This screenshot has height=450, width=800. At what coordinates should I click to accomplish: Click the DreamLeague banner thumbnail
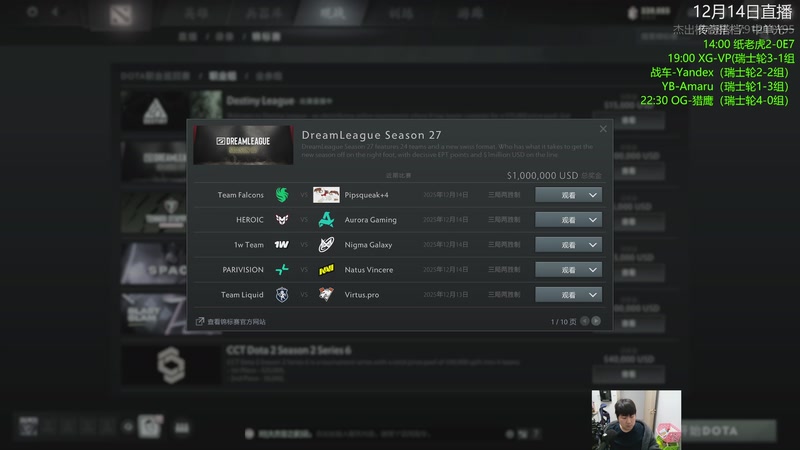point(243,145)
